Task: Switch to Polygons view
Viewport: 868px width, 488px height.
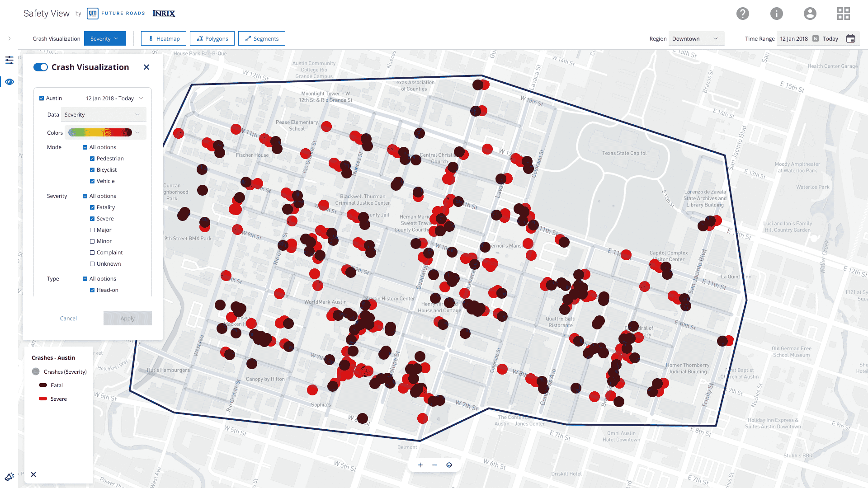Action: 212,38
